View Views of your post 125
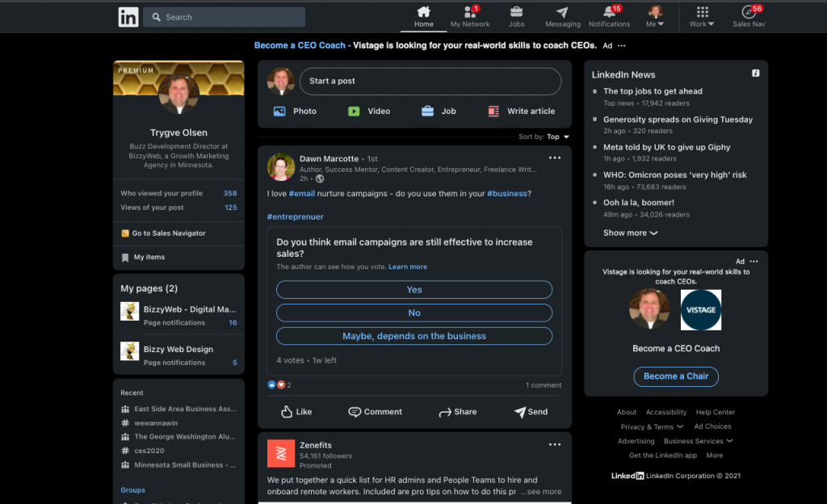Viewport: 827px width, 504px height. coord(178,208)
